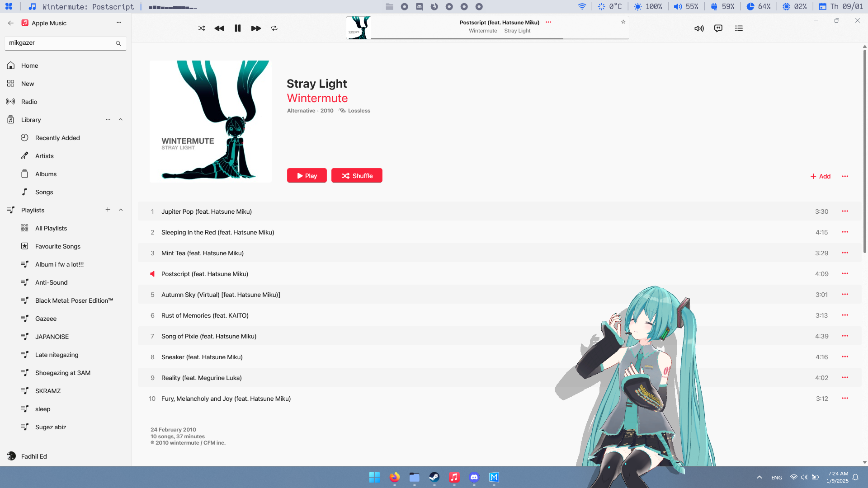Toggle shuffle mode in playback controls
868x488 pixels.
pyautogui.click(x=202, y=28)
